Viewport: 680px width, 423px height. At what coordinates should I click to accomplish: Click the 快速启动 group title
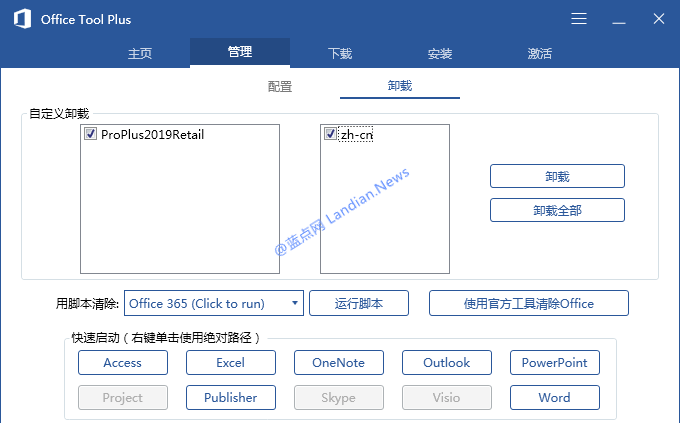(166, 338)
